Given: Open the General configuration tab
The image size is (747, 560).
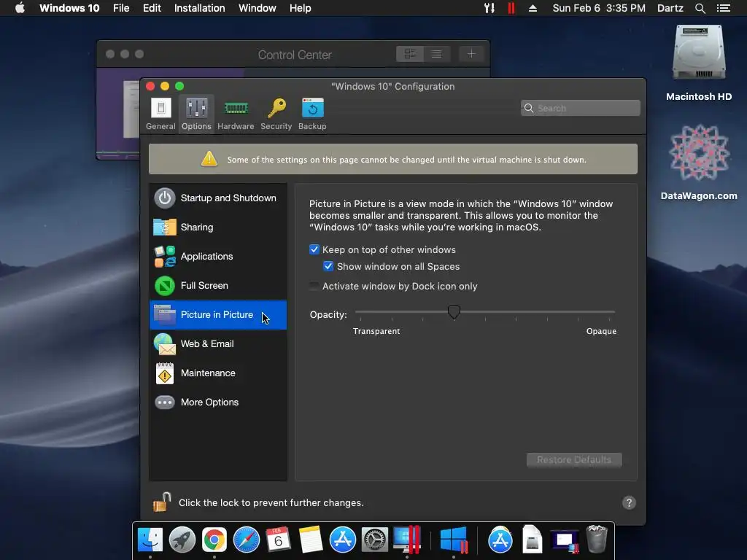Looking at the screenshot, I should click(x=160, y=114).
